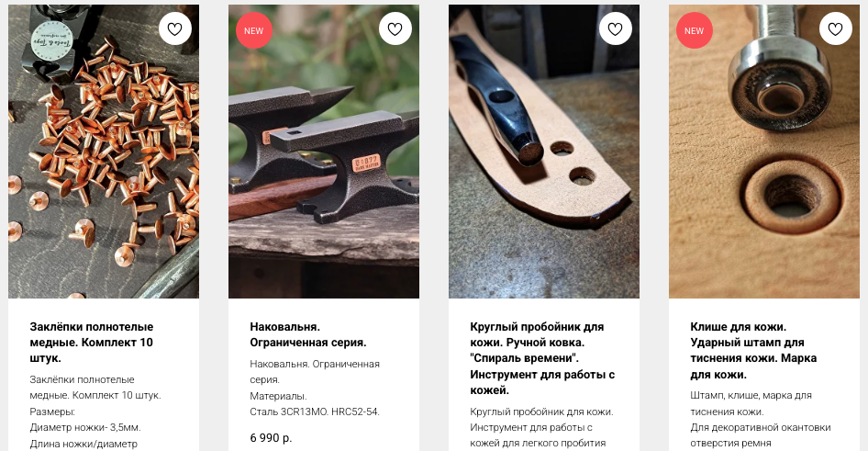Open the title "Клише для кожи. Ударный штамп"
Viewport: 868px width, 451px height.
tap(753, 350)
